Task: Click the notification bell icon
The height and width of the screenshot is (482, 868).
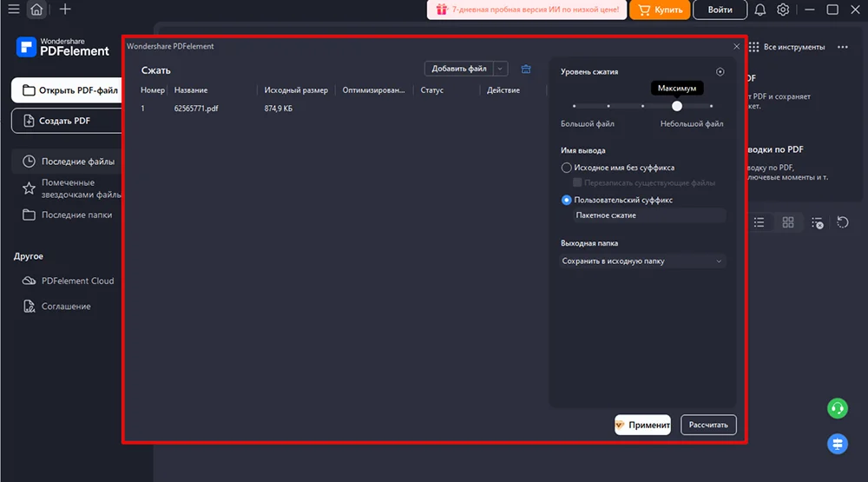Action: coord(760,10)
